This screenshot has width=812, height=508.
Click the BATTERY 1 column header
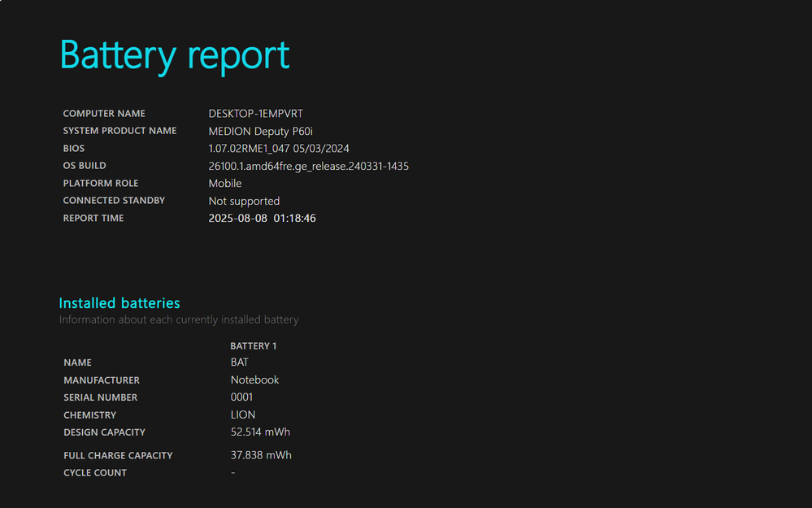tap(254, 346)
